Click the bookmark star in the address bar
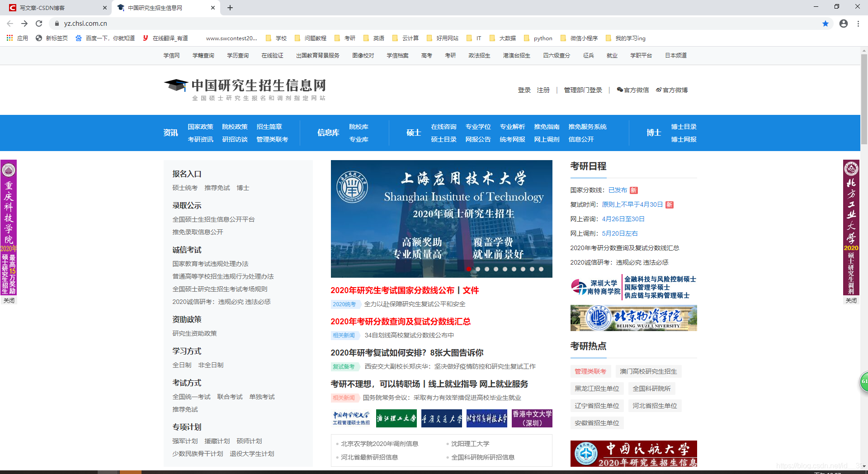 click(826, 24)
